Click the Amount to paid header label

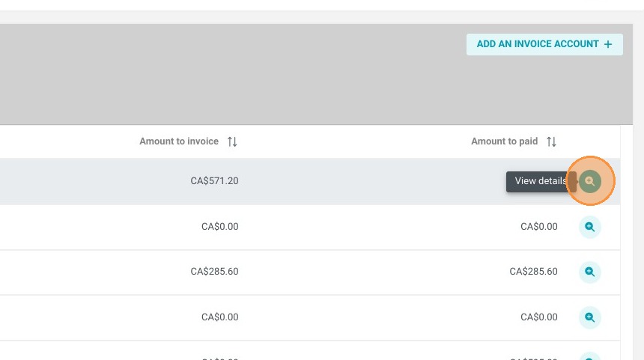pos(504,141)
